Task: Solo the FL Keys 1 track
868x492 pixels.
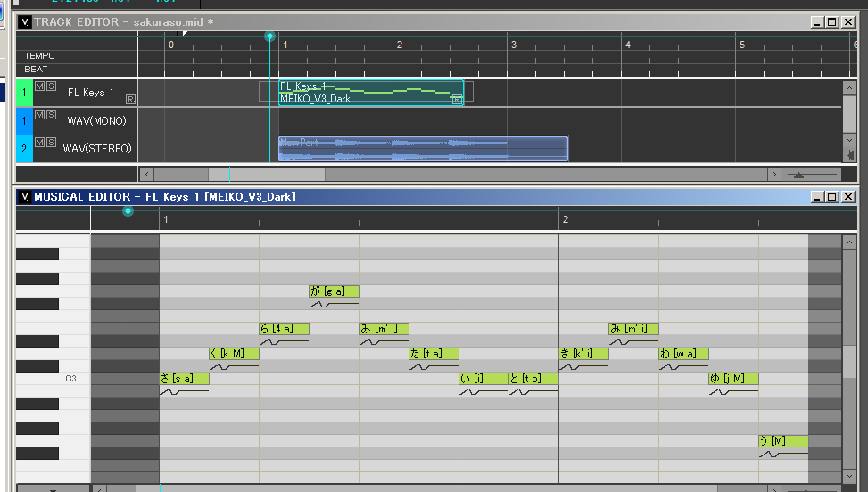Action: coord(51,86)
